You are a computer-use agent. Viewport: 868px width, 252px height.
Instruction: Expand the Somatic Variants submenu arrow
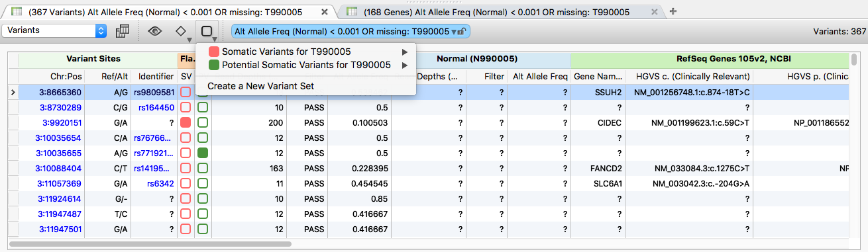coord(404,52)
